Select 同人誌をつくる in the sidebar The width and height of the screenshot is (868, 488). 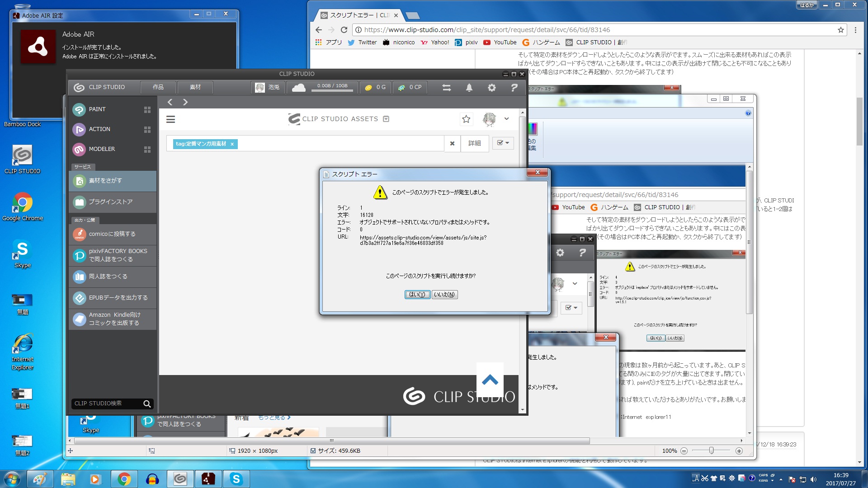click(113, 277)
